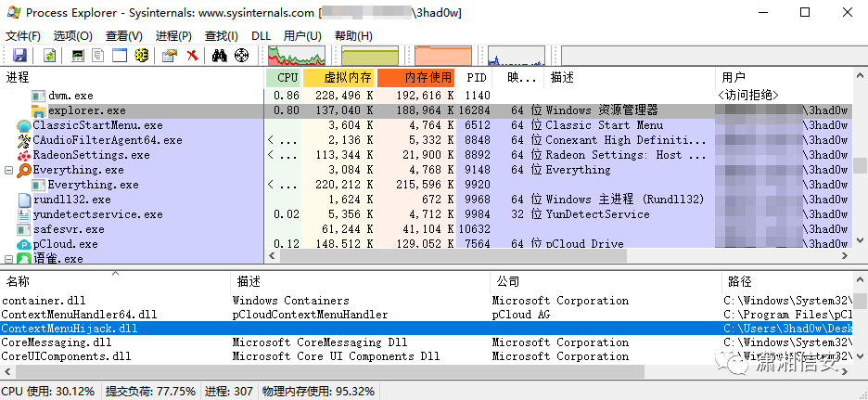Click the binoculars Find Handle icon
Viewport: 868px width, 400px height.
tap(220, 56)
